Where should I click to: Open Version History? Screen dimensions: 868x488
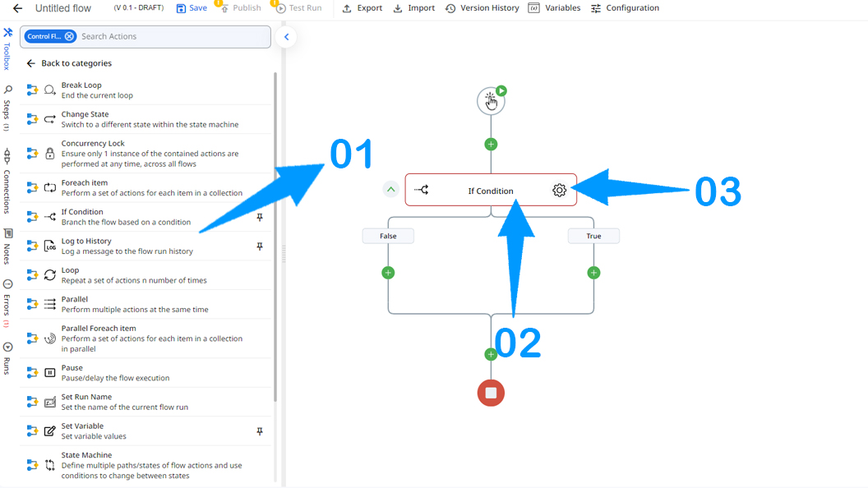482,8
